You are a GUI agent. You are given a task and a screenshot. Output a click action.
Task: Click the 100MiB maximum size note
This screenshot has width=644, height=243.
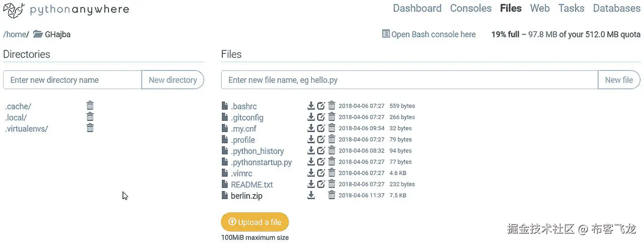click(255, 238)
